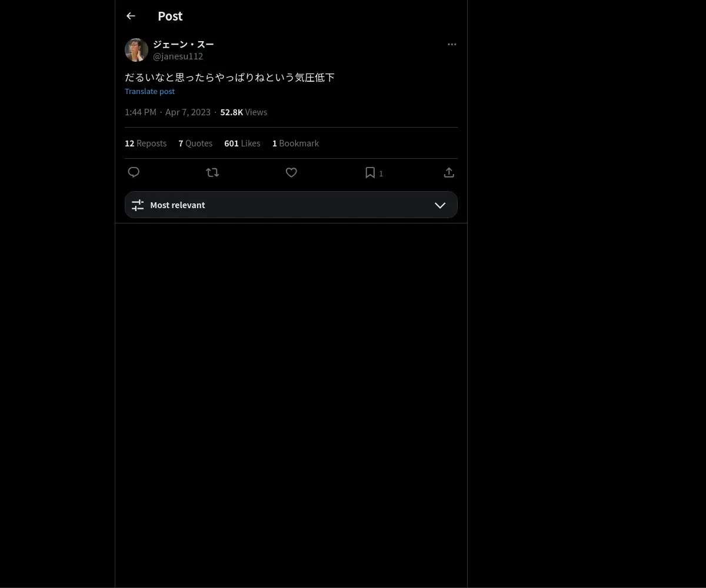706x588 pixels.
Task: Go back using the left arrow icon
Action: (x=131, y=16)
